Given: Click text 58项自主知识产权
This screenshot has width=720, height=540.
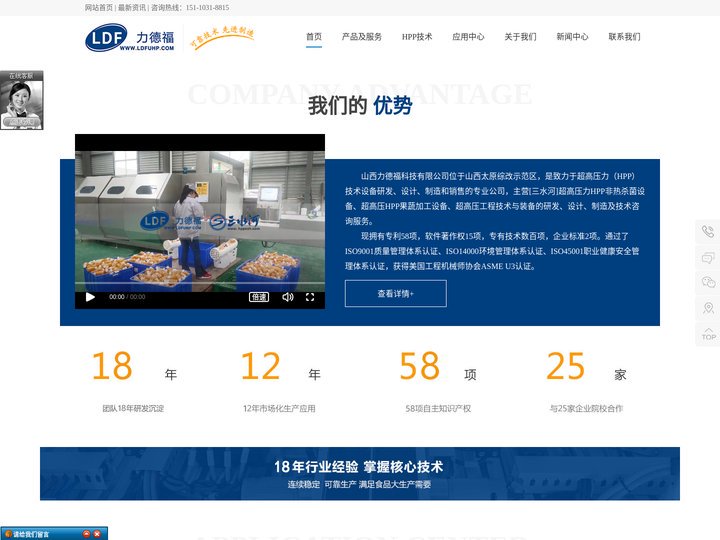Looking at the screenshot, I should [438, 408].
